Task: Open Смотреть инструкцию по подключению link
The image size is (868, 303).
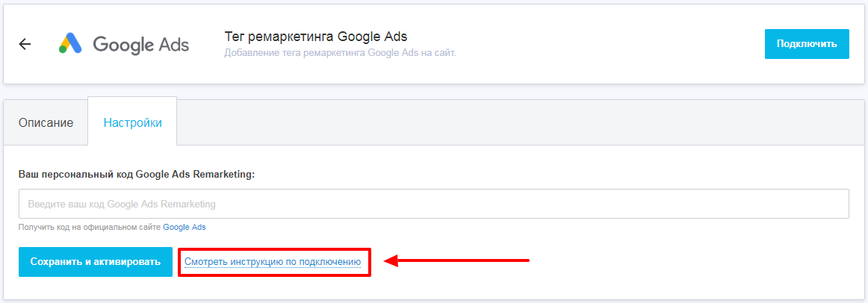Action: click(273, 262)
